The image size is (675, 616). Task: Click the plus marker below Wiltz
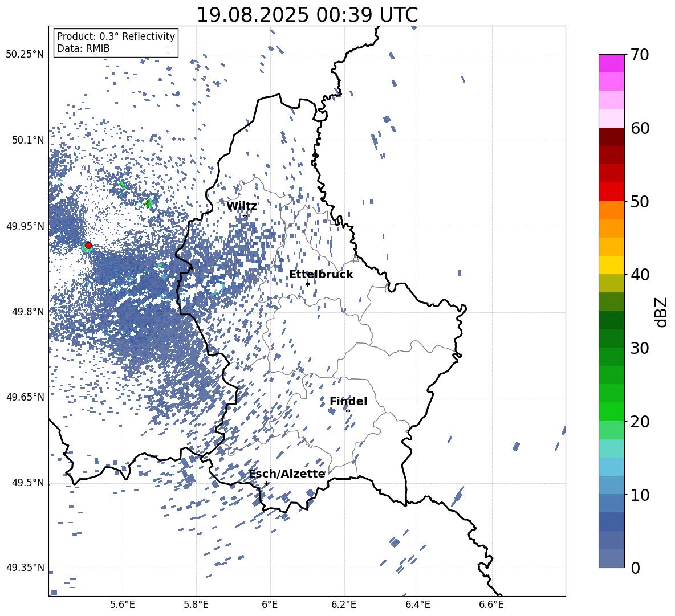tap(245, 215)
